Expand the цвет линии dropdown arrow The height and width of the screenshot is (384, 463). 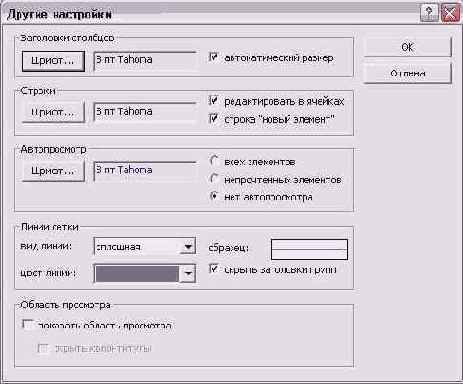tap(188, 274)
